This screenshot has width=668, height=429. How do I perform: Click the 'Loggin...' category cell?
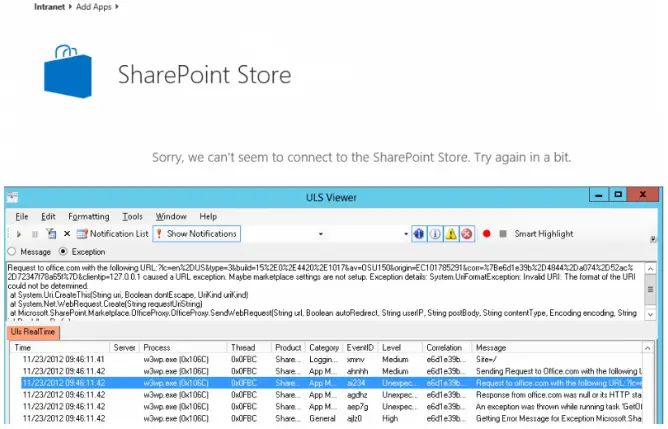tap(323, 360)
